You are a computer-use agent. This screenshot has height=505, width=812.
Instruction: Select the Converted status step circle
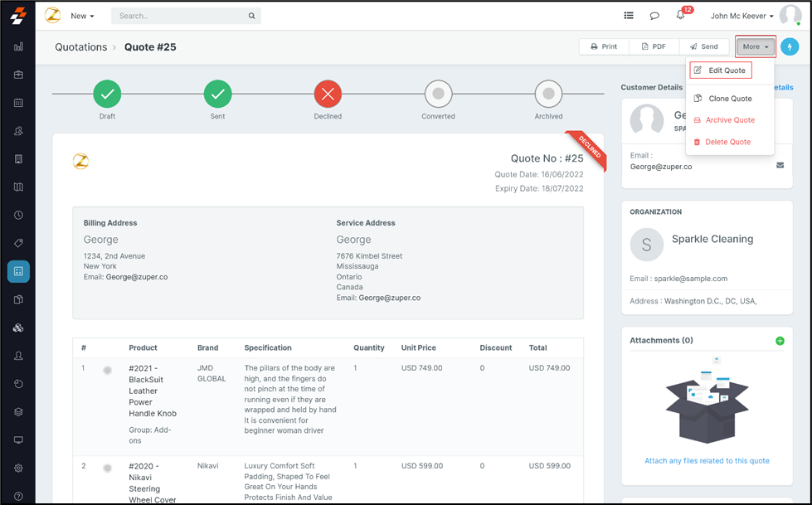click(x=438, y=95)
